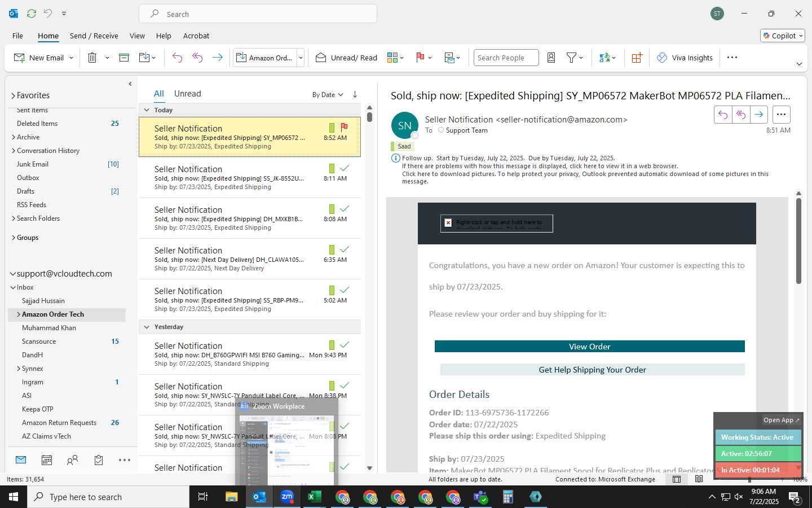Image resolution: width=812 pixels, height=508 pixels.
Task: Click the Follow Up flag icon in ribbon
Action: pyautogui.click(x=423, y=58)
